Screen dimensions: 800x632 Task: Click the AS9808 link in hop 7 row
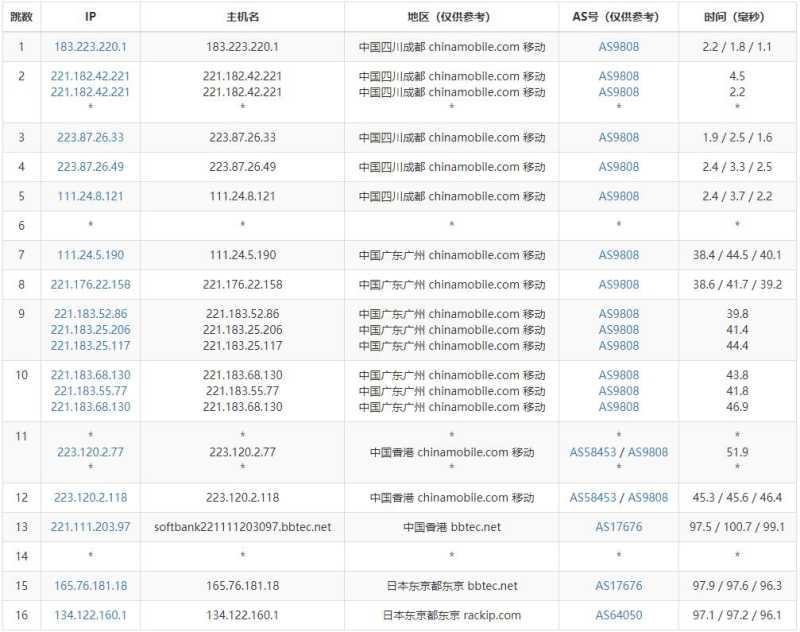618,255
